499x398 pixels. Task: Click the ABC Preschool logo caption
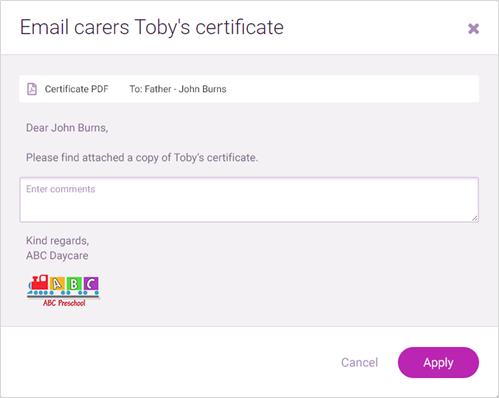(x=64, y=303)
